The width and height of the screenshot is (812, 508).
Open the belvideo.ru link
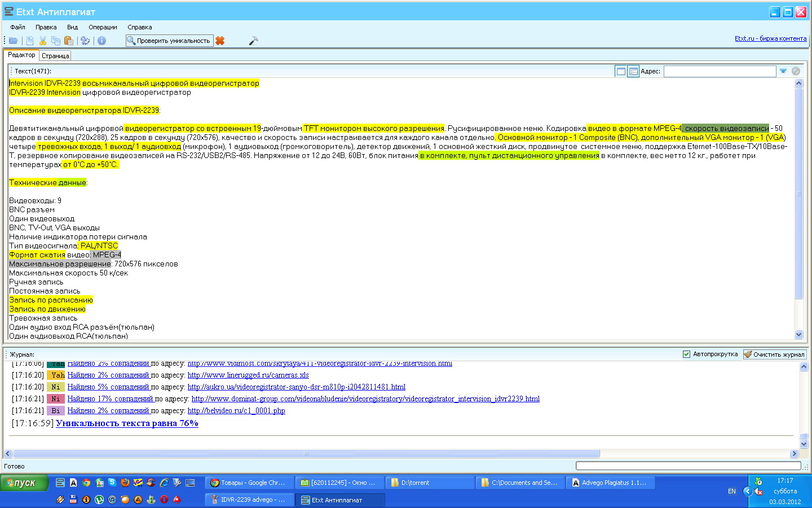click(x=236, y=411)
